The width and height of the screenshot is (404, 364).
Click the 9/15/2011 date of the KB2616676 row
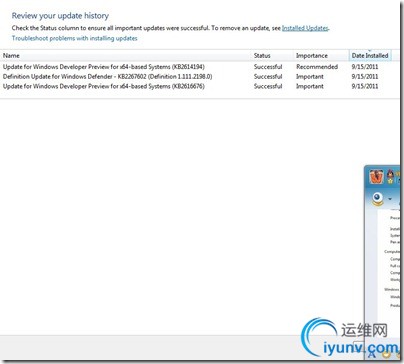coord(365,86)
